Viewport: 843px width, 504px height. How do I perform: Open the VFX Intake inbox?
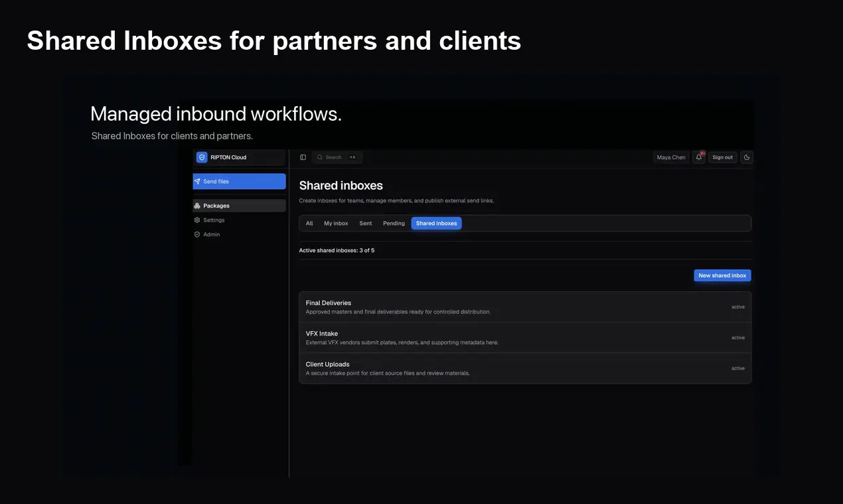click(525, 338)
